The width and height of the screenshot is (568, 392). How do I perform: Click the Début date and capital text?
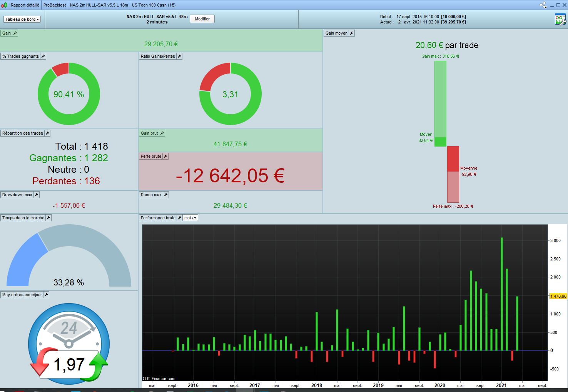(423, 17)
